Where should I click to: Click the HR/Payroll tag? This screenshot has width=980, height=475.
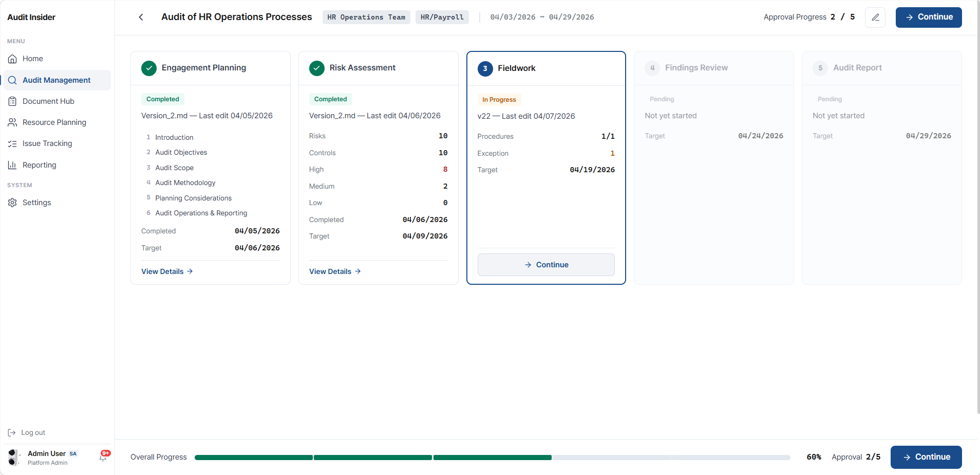[x=442, y=17]
